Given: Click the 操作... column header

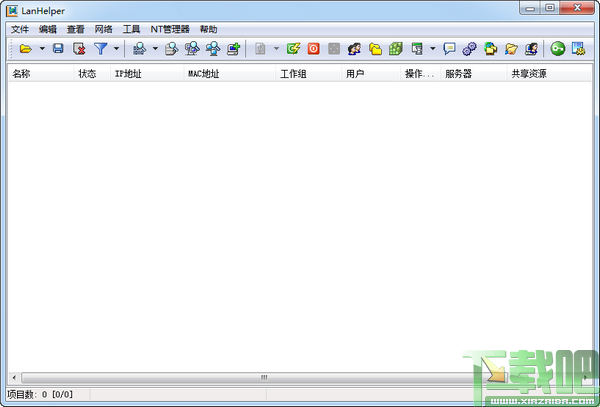Looking at the screenshot, I should pos(421,74).
